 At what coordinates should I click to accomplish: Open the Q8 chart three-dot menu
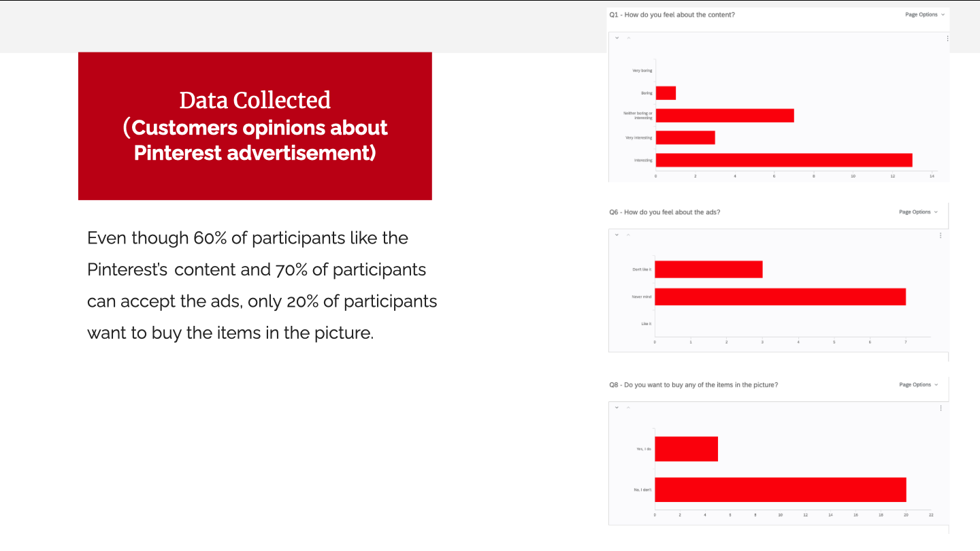941,408
